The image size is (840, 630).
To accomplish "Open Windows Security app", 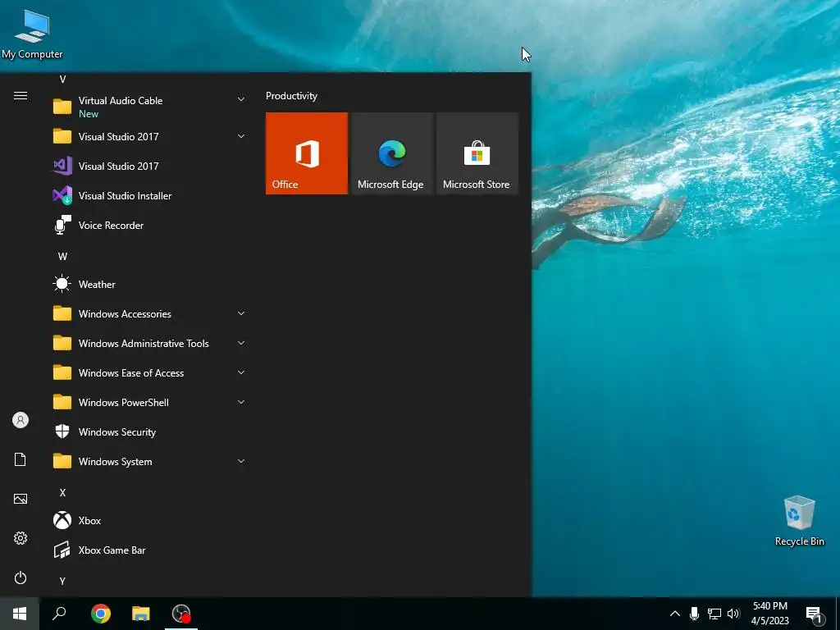I will pos(149,431).
